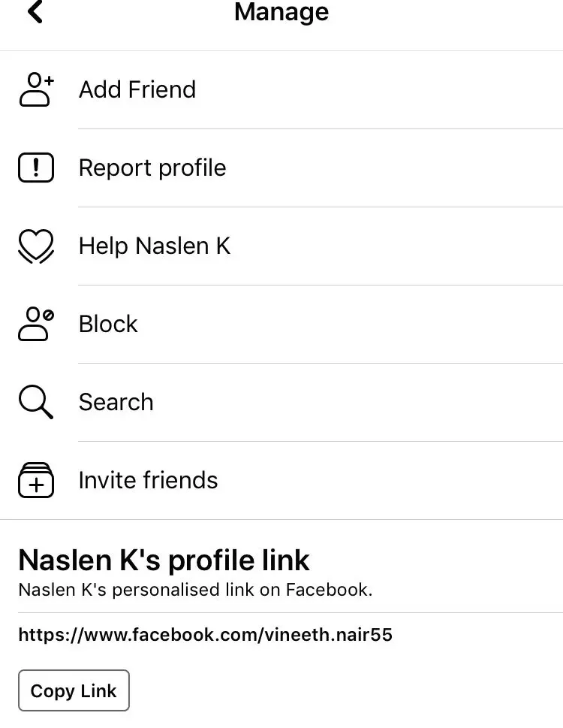Viewport: 563px width, 728px height.
Task: Tap the back arrow icon
Action: point(35,13)
